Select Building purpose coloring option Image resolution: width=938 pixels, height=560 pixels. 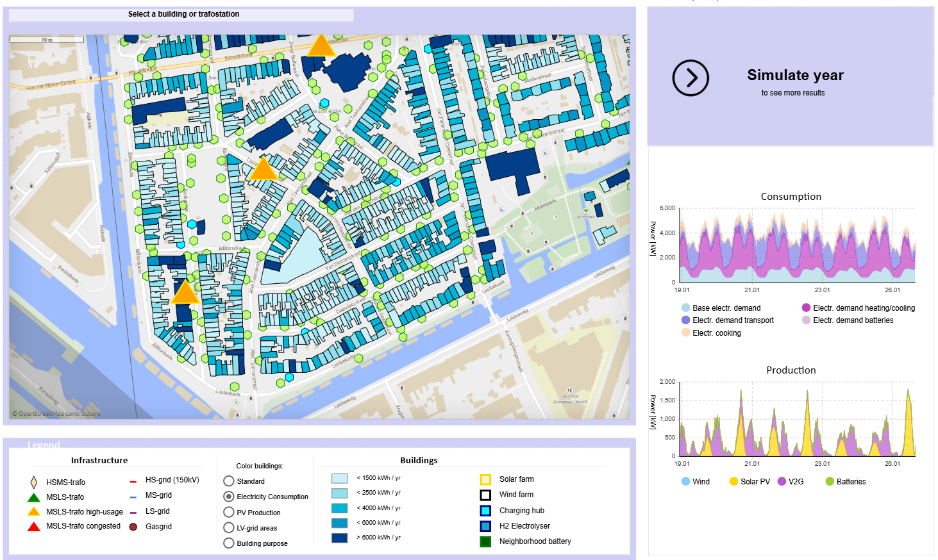tap(229, 543)
